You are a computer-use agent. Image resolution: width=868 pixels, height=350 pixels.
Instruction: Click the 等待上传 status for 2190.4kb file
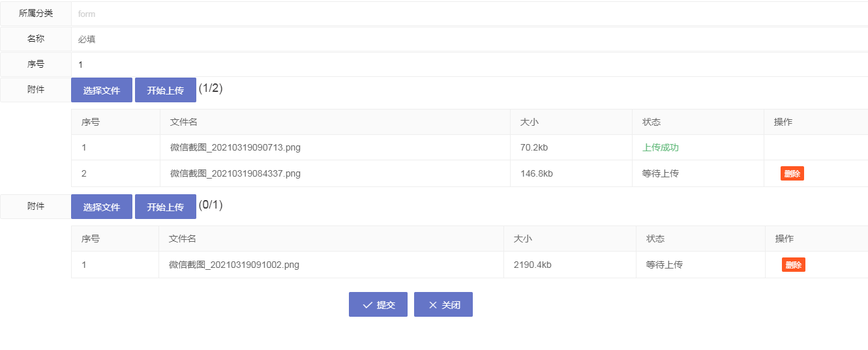tap(665, 265)
